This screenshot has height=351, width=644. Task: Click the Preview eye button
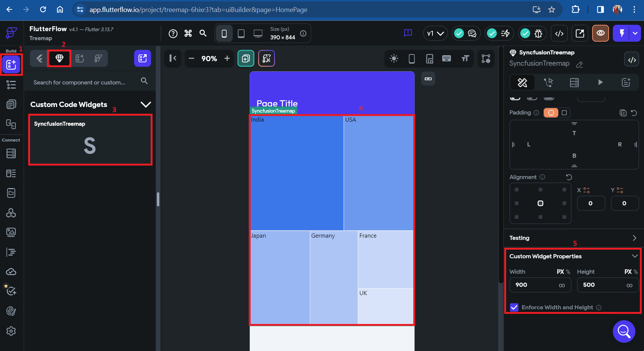pos(600,33)
